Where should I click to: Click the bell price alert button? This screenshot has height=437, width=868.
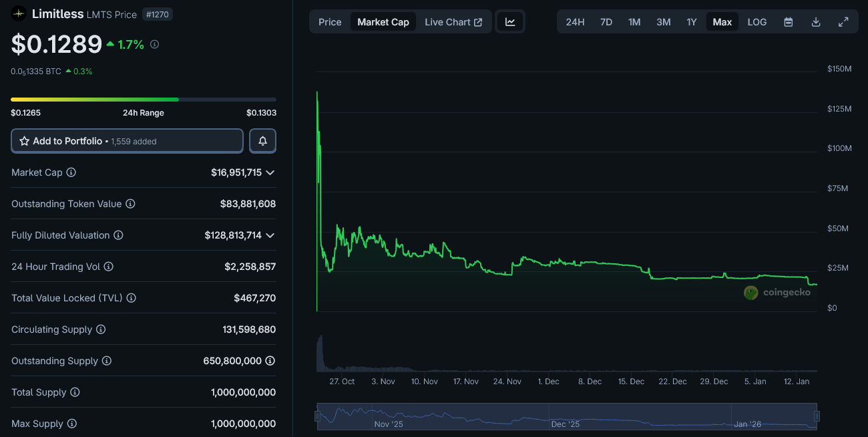263,141
